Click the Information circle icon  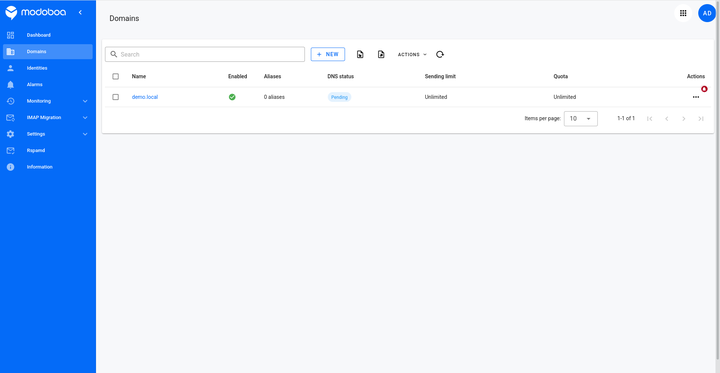[x=11, y=167]
